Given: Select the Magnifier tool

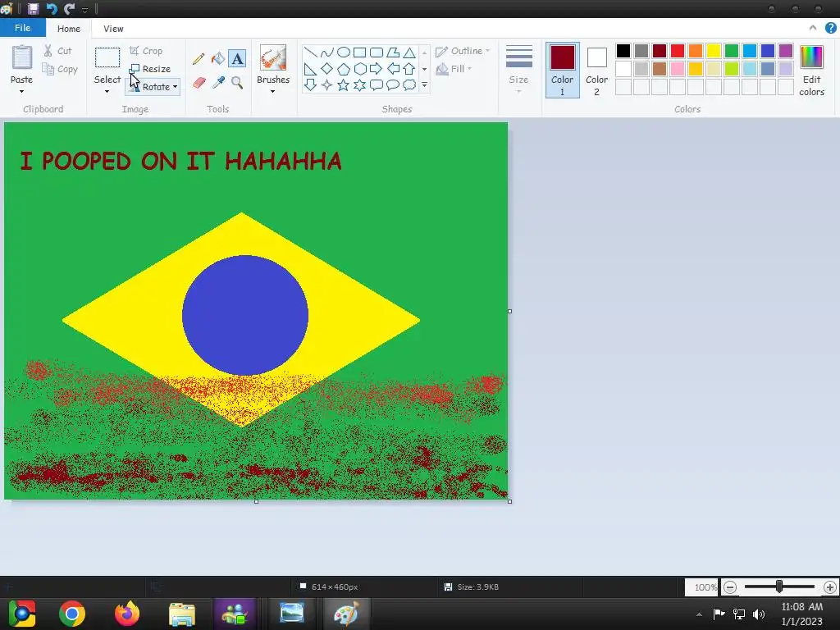Looking at the screenshot, I should pos(237,83).
